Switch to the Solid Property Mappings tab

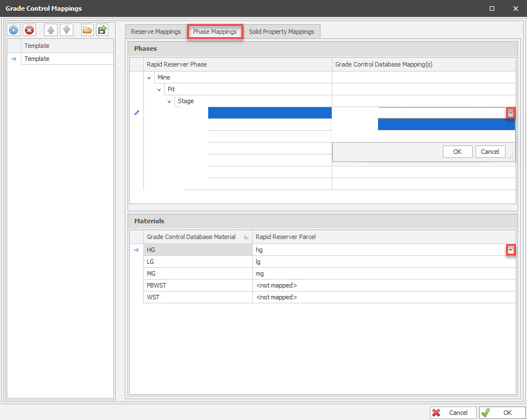(x=281, y=32)
